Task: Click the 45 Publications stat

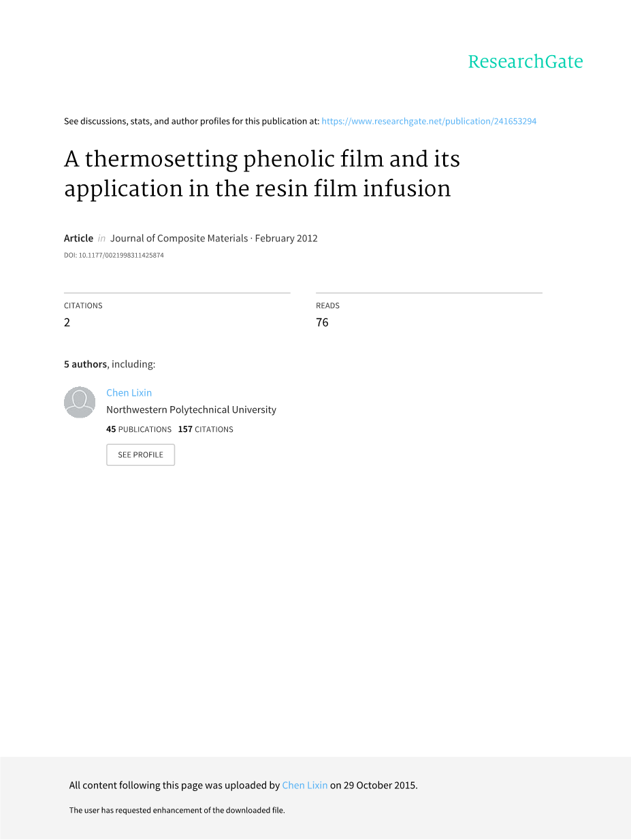Action: click(139, 429)
